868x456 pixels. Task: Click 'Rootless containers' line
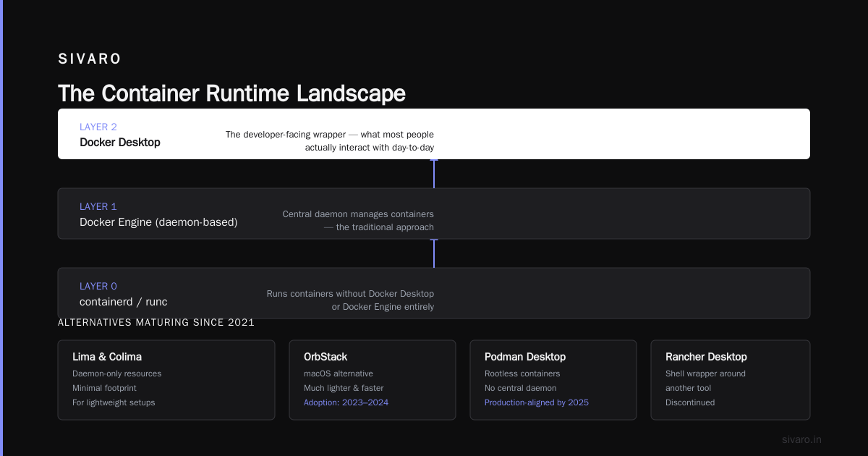(x=522, y=373)
